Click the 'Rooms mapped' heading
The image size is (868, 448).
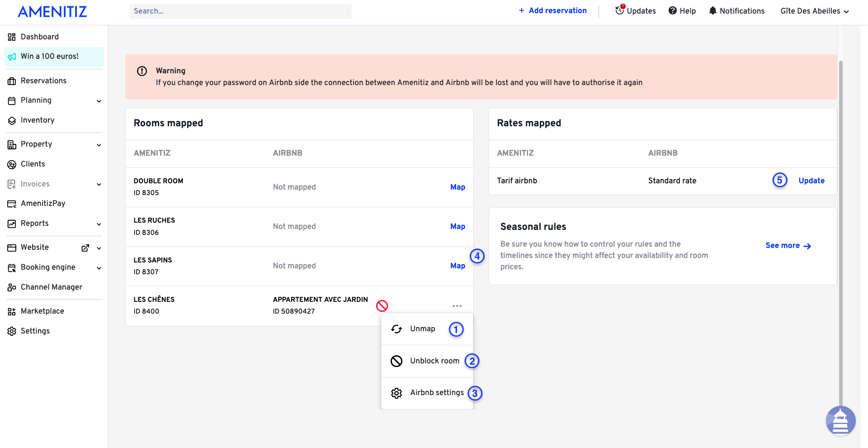(168, 123)
